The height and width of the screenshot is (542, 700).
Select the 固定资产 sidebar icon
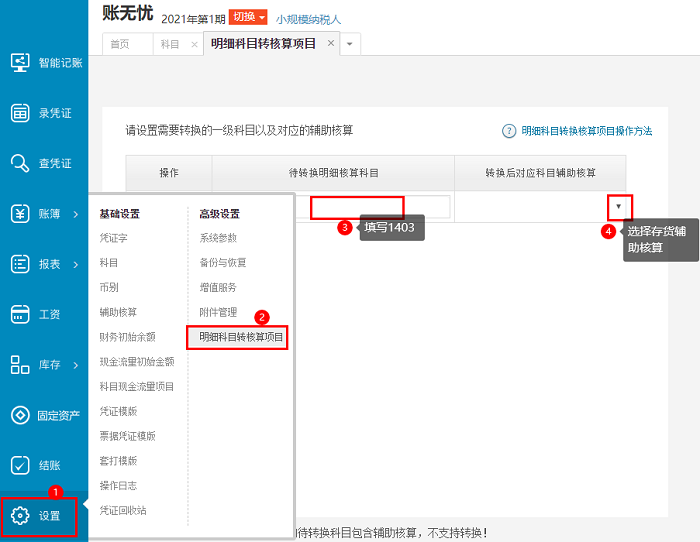[20, 415]
